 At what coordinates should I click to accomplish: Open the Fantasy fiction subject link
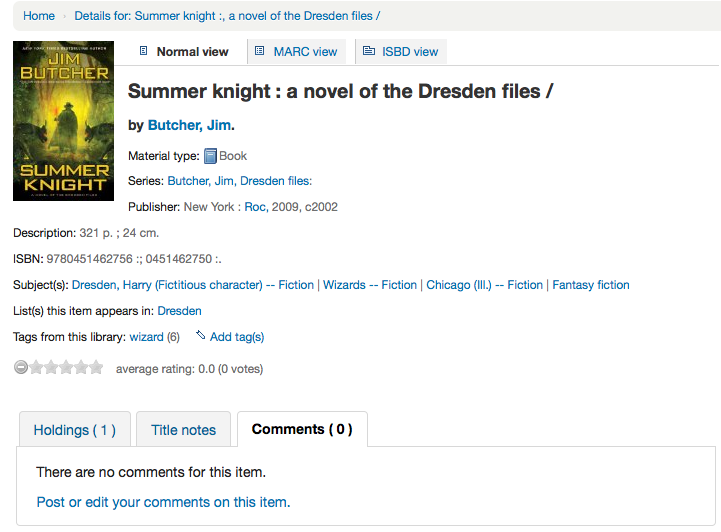tap(591, 285)
